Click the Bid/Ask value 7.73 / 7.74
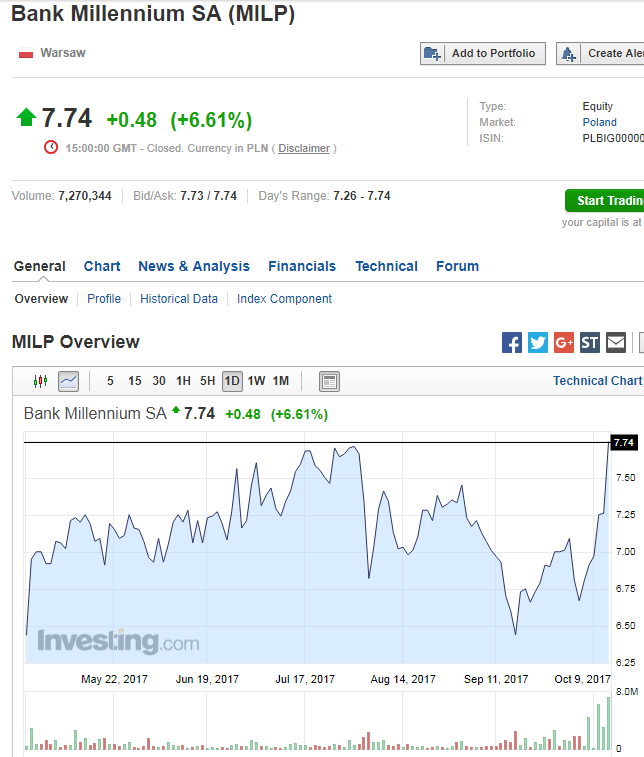 coord(209,196)
